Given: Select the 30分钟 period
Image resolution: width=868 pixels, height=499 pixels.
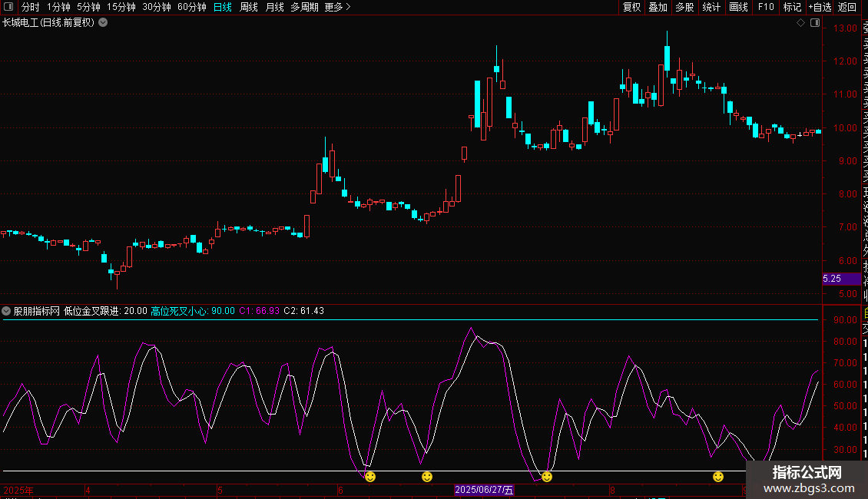Looking at the screenshot, I should (x=157, y=7).
